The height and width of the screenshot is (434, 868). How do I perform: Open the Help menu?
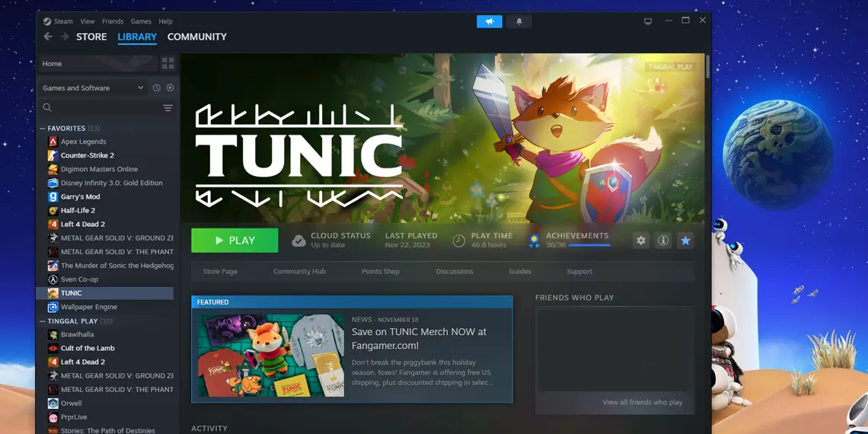point(165,21)
